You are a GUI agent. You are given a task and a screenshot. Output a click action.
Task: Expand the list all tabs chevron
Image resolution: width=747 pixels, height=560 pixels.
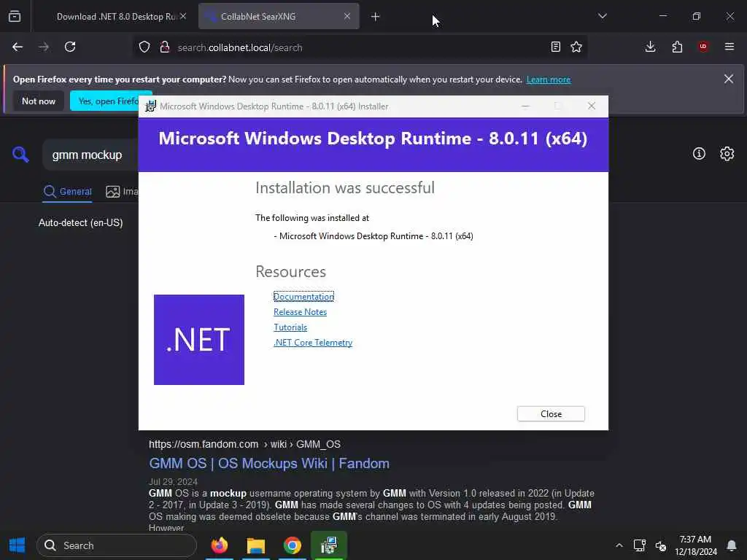point(602,16)
